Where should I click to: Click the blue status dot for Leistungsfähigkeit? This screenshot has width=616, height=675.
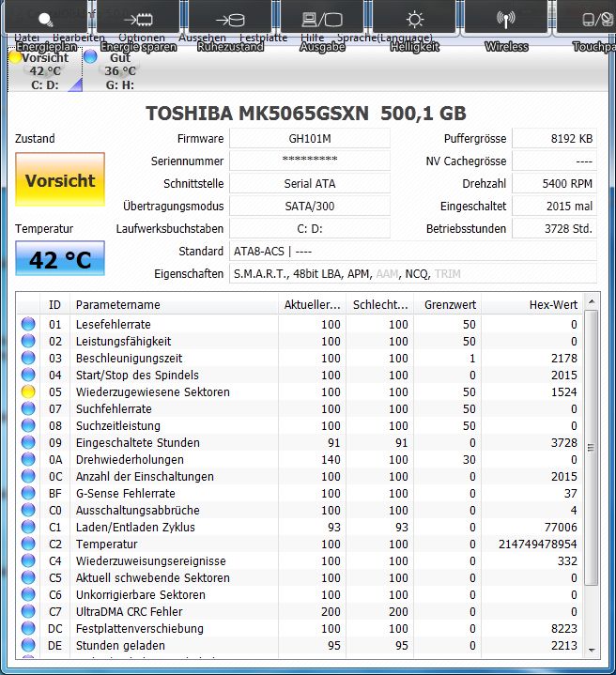(x=28, y=341)
